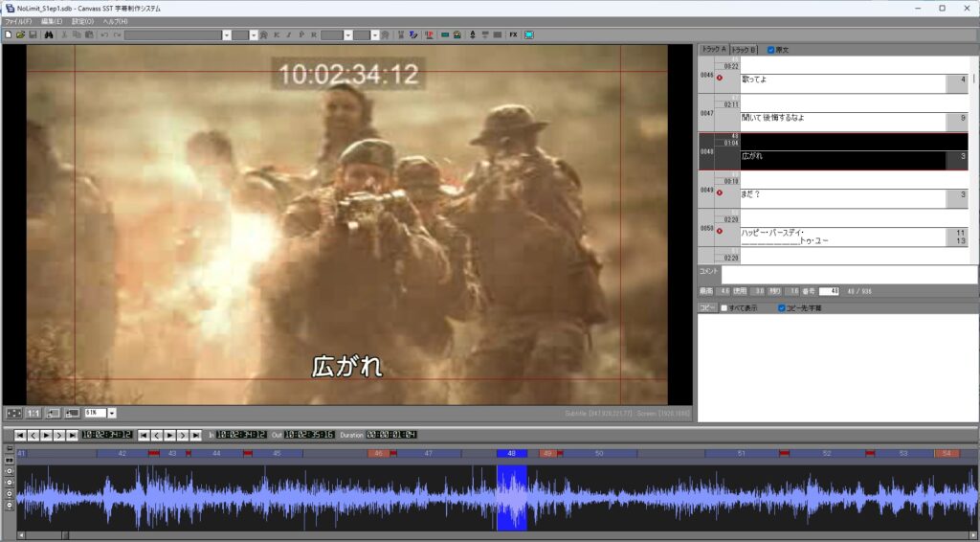Click the コピー button
Screen dimensions: 980x542
[x=707, y=308]
